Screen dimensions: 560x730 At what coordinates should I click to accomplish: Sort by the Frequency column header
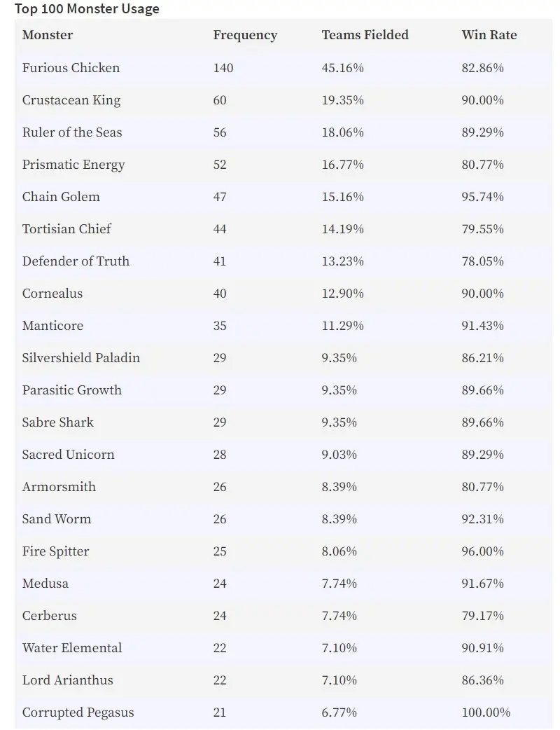pos(245,36)
